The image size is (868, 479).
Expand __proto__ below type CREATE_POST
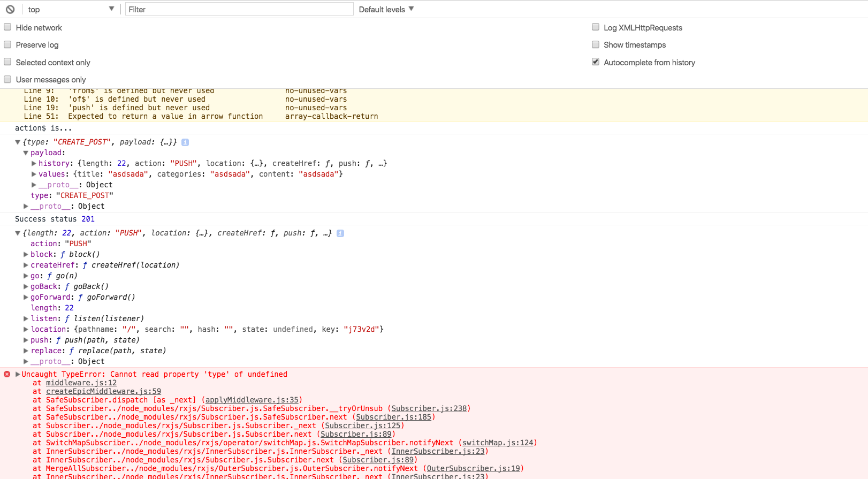click(26, 207)
